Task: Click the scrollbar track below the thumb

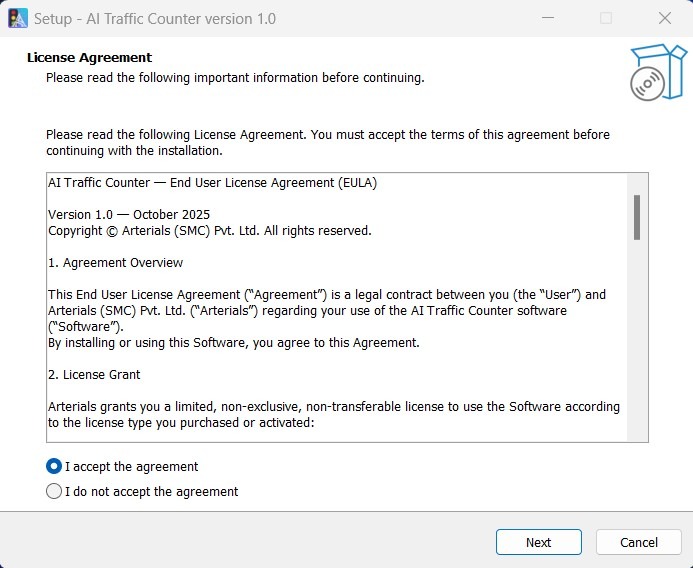Action: [637, 350]
